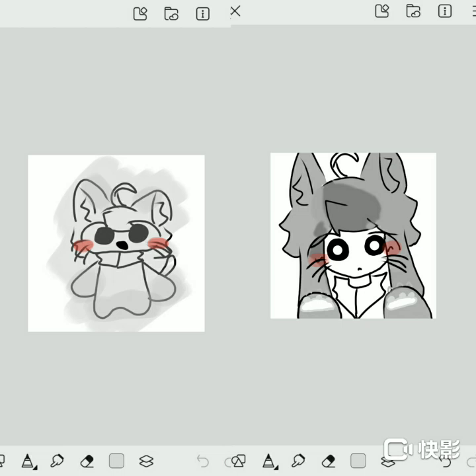The width and height of the screenshot is (476, 476).
Task: Show canvas info in right top bar
Action: pyautogui.click(x=445, y=11)
